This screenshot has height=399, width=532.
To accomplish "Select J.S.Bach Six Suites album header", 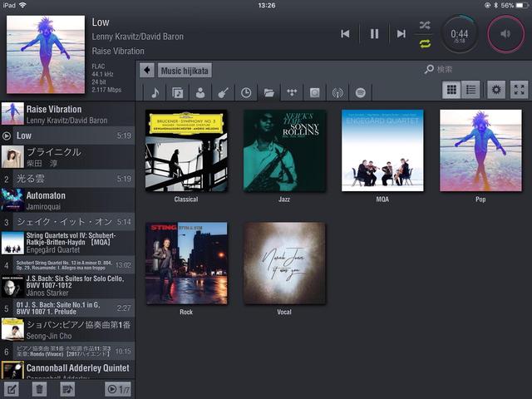I will [67, 286].
